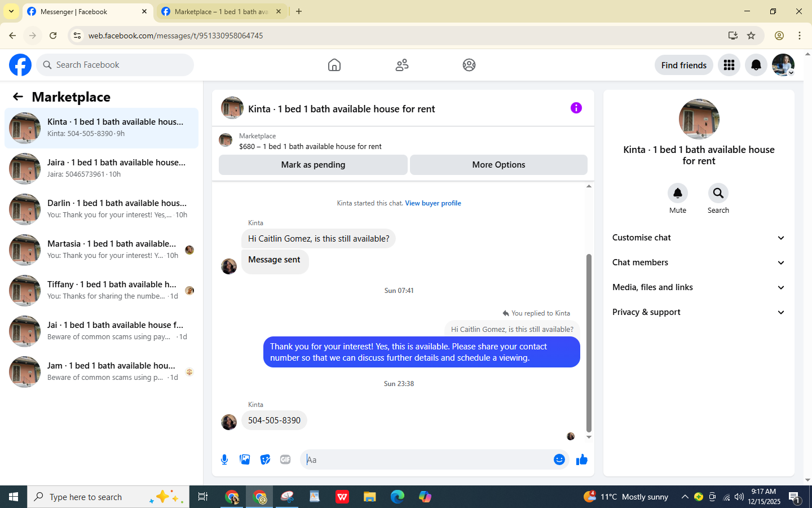Open the Tiffany conversation in the chat list

point(101,291)
